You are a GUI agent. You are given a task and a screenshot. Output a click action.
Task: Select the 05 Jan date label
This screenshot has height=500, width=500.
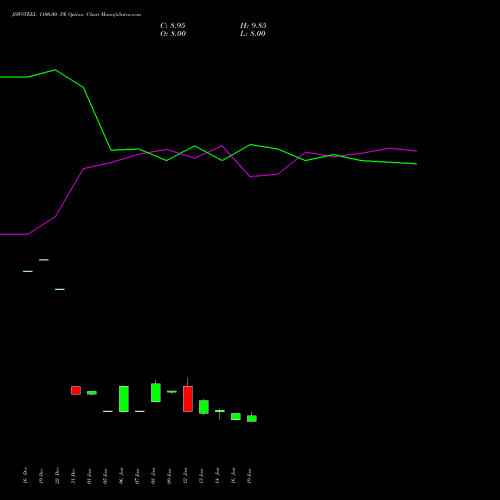105,476
